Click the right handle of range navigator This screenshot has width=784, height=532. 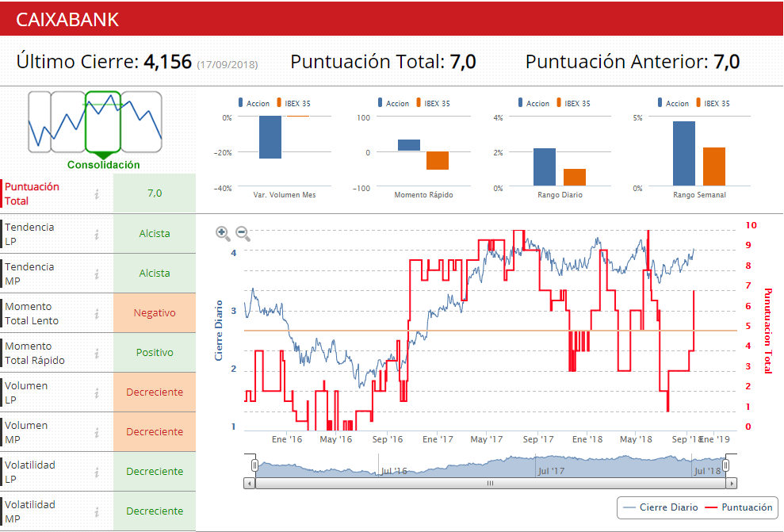pos(725,465)
